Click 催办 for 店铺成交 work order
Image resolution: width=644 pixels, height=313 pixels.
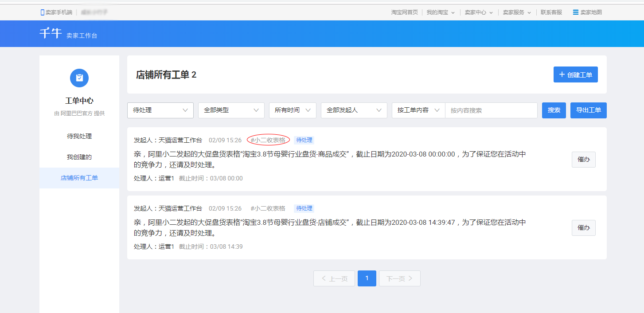tap(584, 228)
